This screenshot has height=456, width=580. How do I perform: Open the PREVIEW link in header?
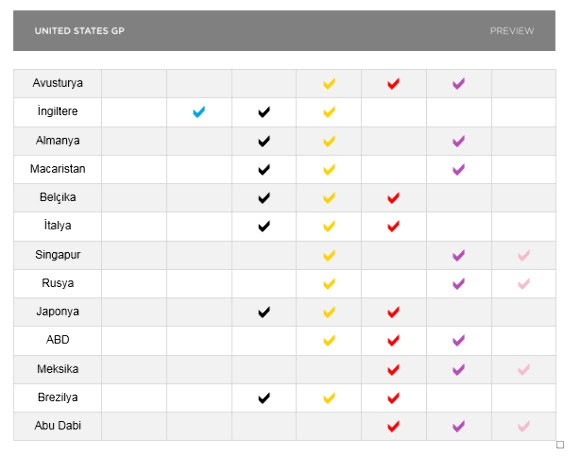pos(512,31)
